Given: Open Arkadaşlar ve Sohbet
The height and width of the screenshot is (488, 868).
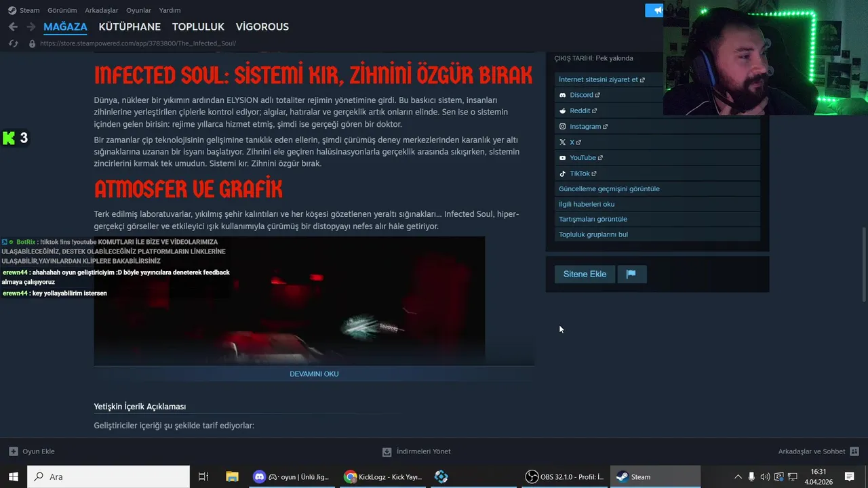Looking at the screenshot, I should coord(818,451).
